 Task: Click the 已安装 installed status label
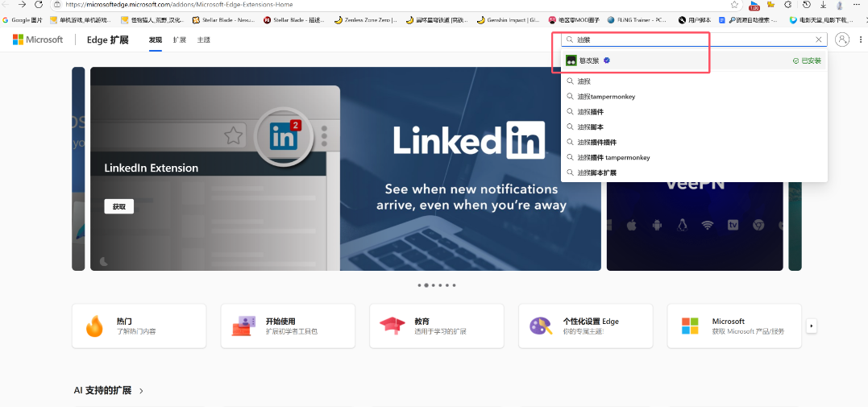(807, 61)
